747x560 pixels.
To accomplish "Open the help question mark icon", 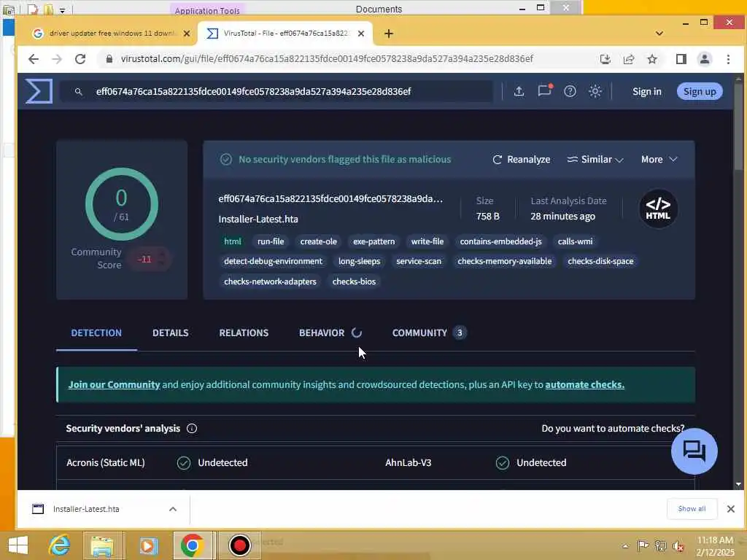I will (570, 91).
